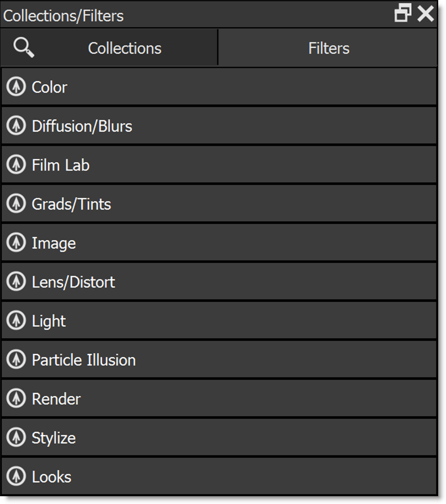
Task: Click the arrow icon beside Light
Action: [16, 321]
